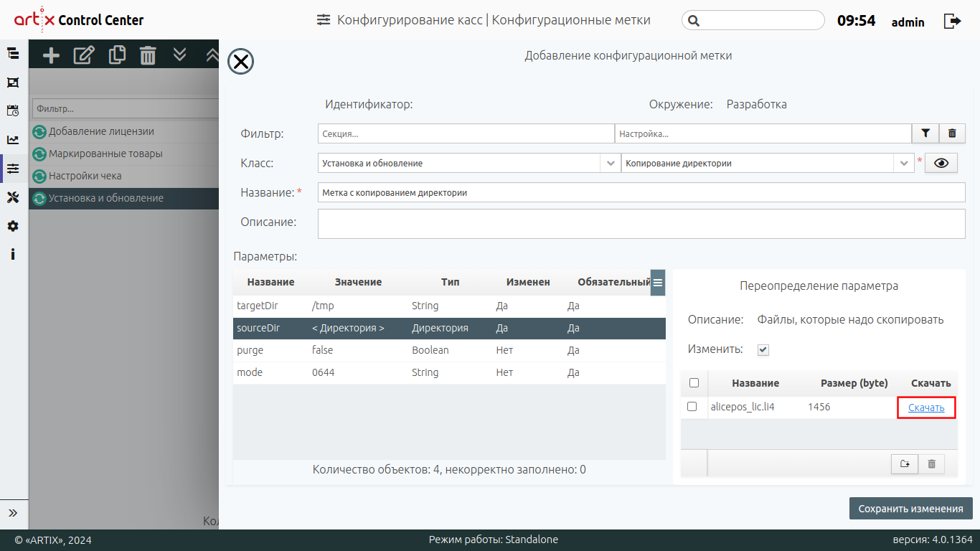Click the Скачать link for alicepos_lic.li4
The width and height of the screenshot is (980, 551).
[x=926, y=408]
